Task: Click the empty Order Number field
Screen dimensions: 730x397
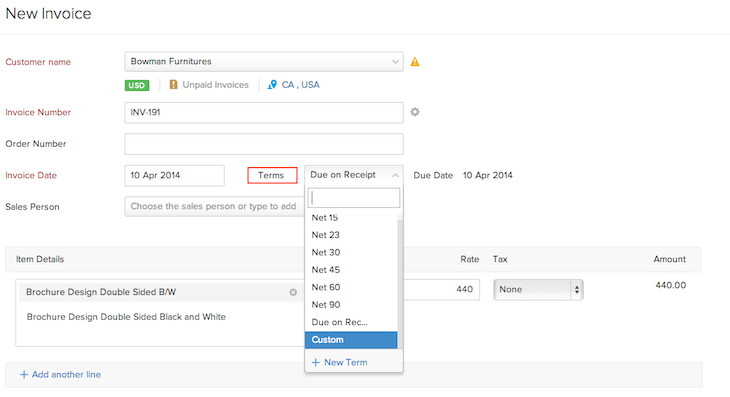Action: pyautogui.click(x=264, y=144)
